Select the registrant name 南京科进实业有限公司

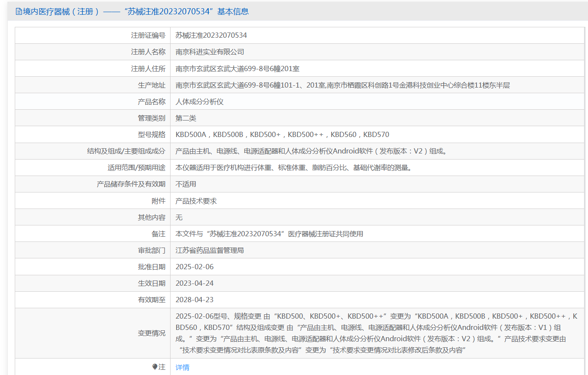coord(210,52)
